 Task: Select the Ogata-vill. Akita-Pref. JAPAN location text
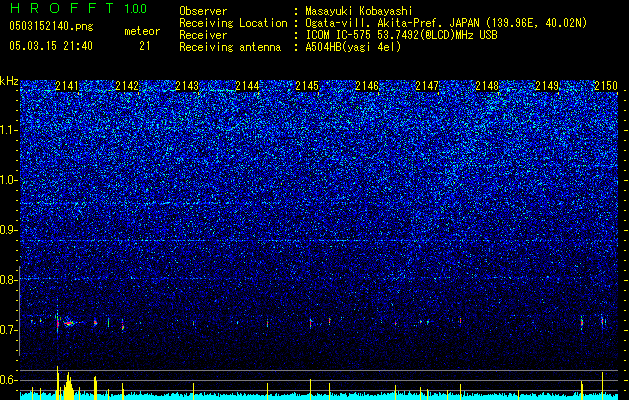[446, 23]
